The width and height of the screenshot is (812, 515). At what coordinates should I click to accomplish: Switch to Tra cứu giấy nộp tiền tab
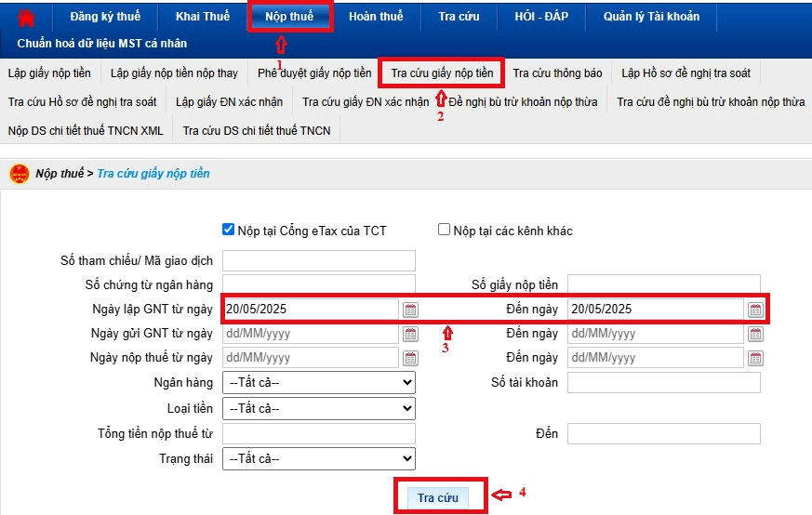(442, 73)
